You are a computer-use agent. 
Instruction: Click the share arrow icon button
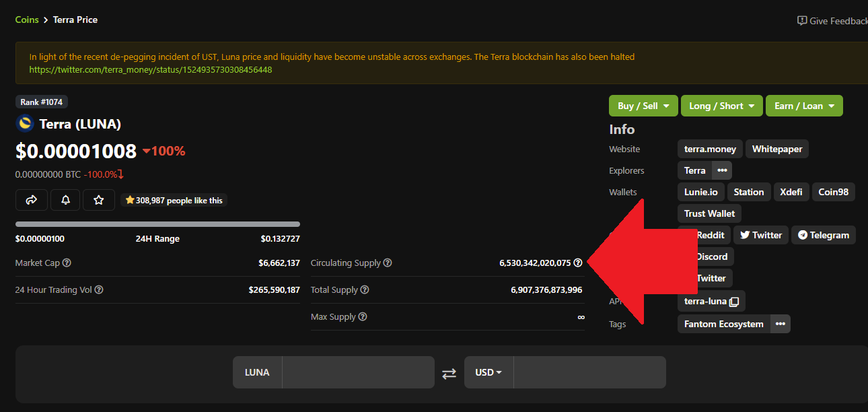pos(32,200)
